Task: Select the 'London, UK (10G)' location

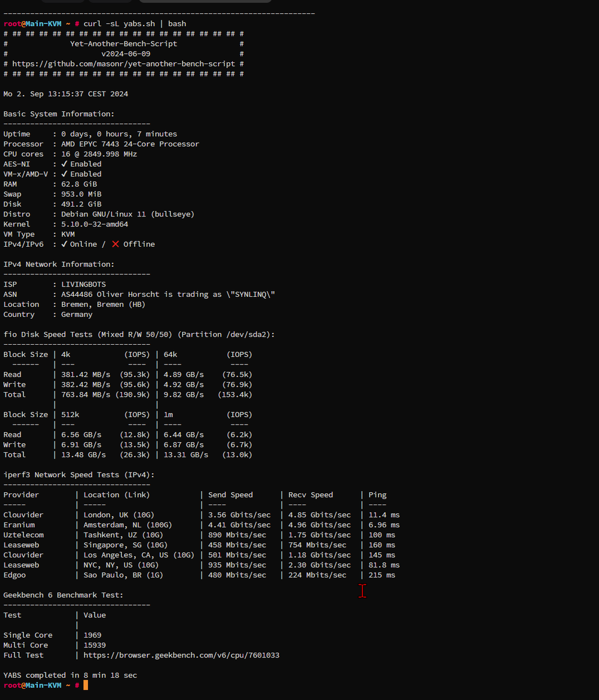Action: [119, 514]
